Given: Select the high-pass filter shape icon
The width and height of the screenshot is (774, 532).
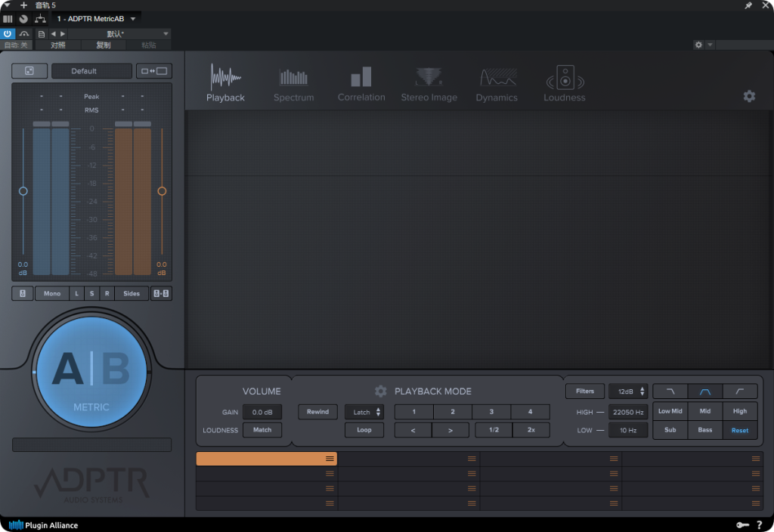Looking at the screenshot, I should click(739, 391).
